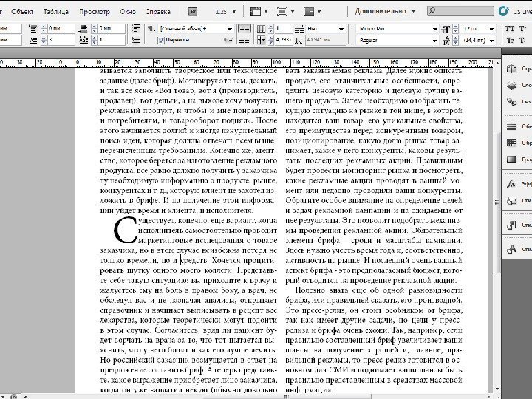The image size is (532, 399).
Task: Click the bulleted list icon
Action: tap(136, 29)
